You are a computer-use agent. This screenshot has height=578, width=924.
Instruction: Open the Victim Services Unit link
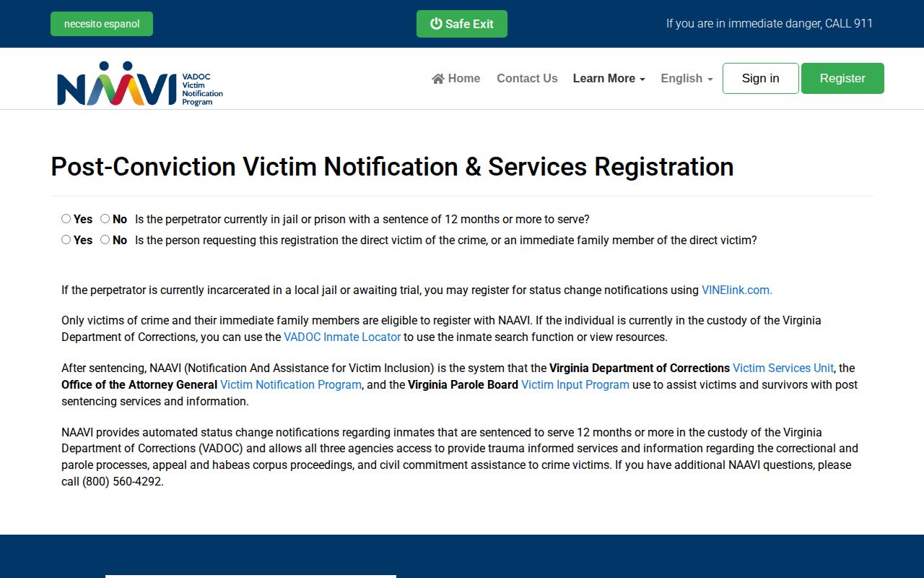783,368
